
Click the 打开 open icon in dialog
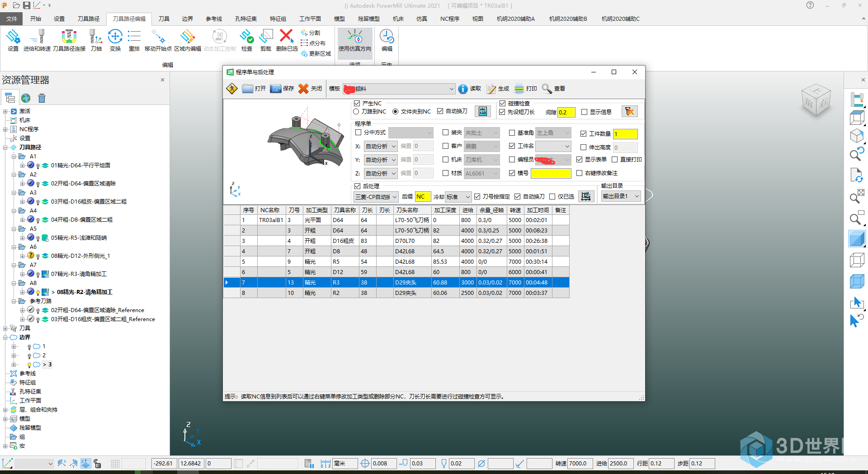point(254,89)
